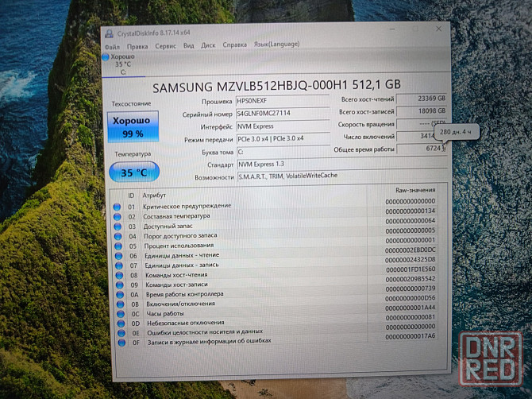The width and height of the screenshot is (532, 399).
Task: Click status orb for Процент использования row
Action: pos(118,246)
